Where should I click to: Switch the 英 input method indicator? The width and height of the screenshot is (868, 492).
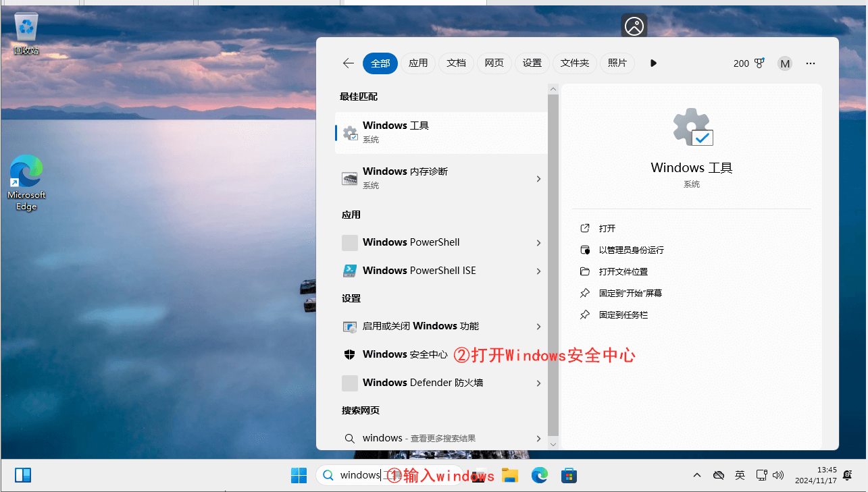(x=740, y=476)
